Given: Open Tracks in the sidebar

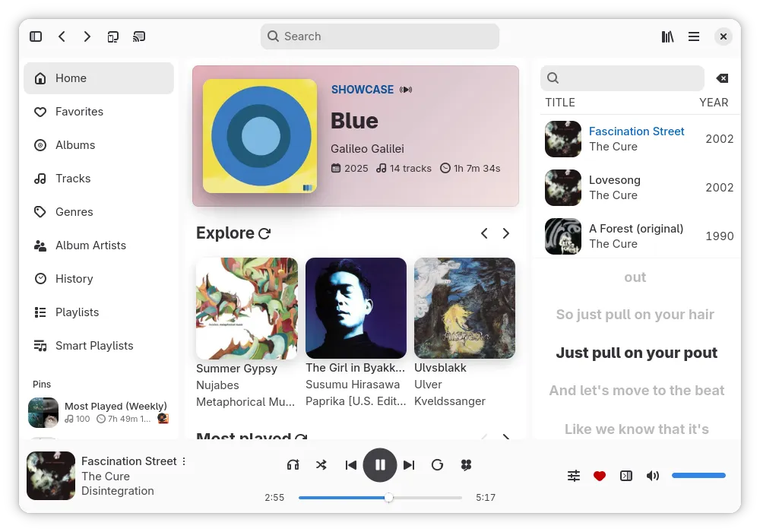Looking at the screenshot, I should pos(99,179).
